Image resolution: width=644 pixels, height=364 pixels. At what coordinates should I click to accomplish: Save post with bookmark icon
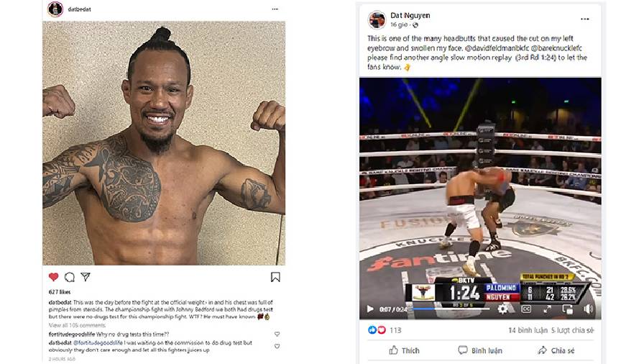point(275,277)
